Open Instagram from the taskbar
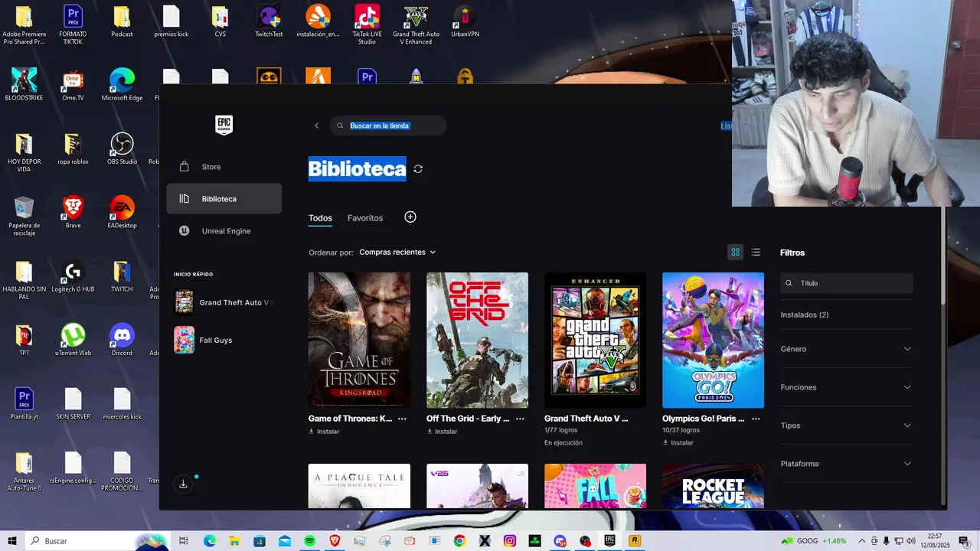Viewport: 980px width, 551px height. pyautogui.click(x=509, y=541)
